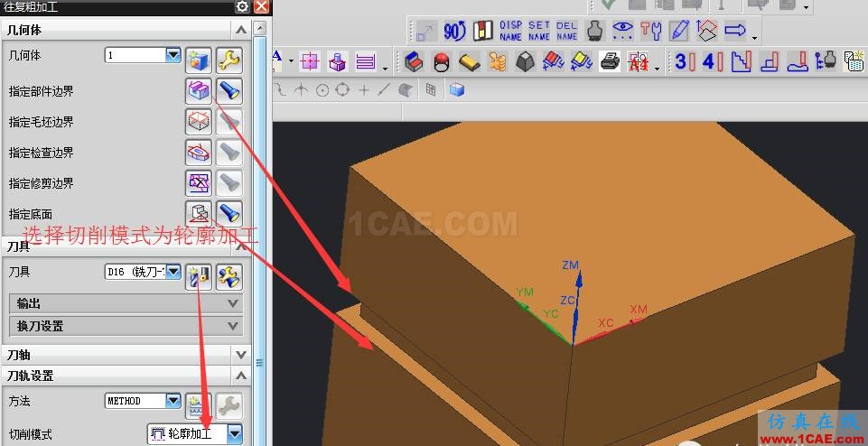Click the 90 degree rotate icon
This screenshot has height=446, width=868.
coord(454,31)
